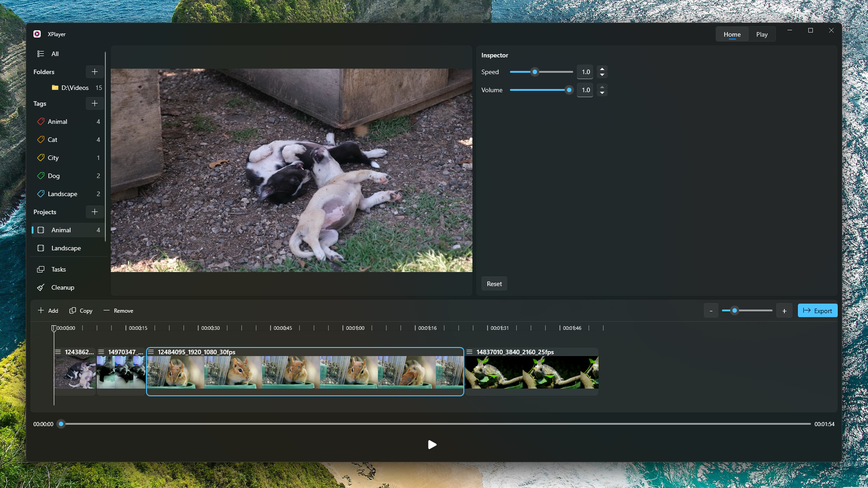Viewport: 868px width, 488px height.
Task: Click the Dog tag icon
Action: pos(41,176)
